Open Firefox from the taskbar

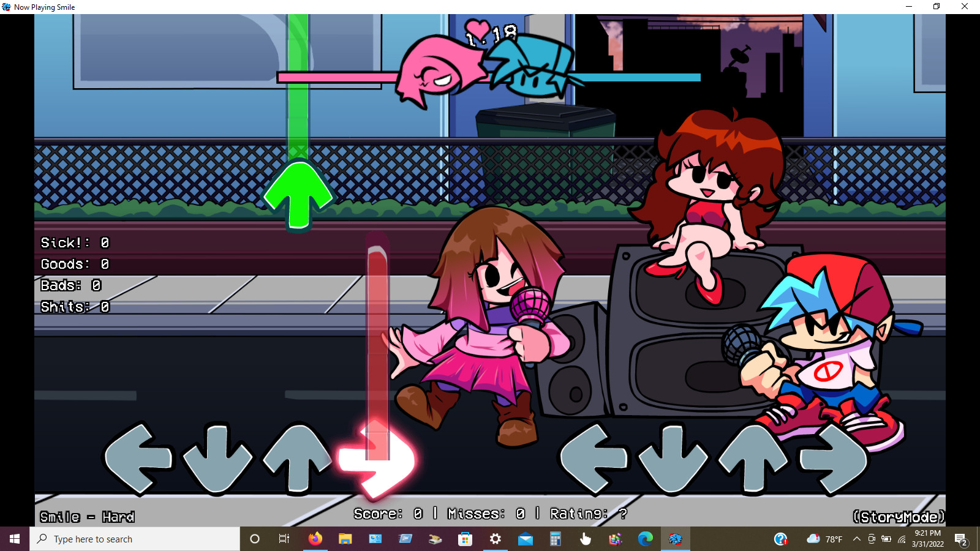tap(315, 539)
